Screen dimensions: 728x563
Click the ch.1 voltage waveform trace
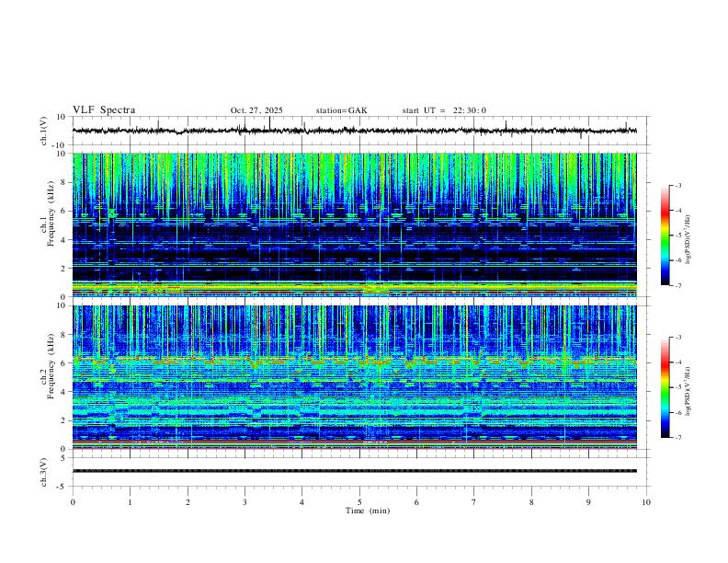[x=354, y=131]
